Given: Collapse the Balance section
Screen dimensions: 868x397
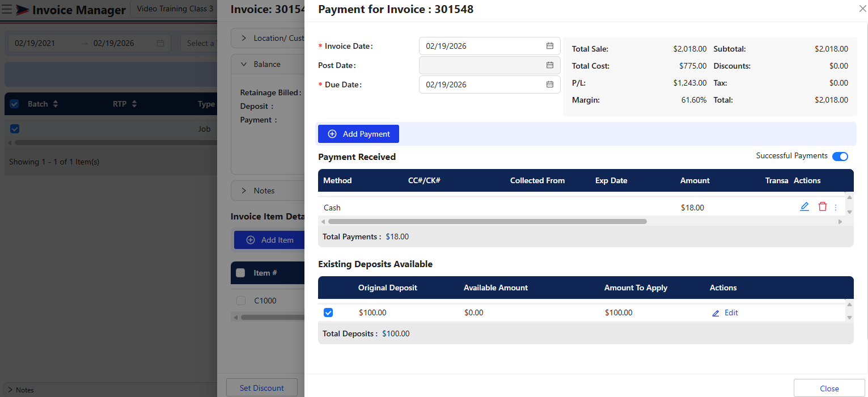Looking at the screenshot, I should coord(244,64).
